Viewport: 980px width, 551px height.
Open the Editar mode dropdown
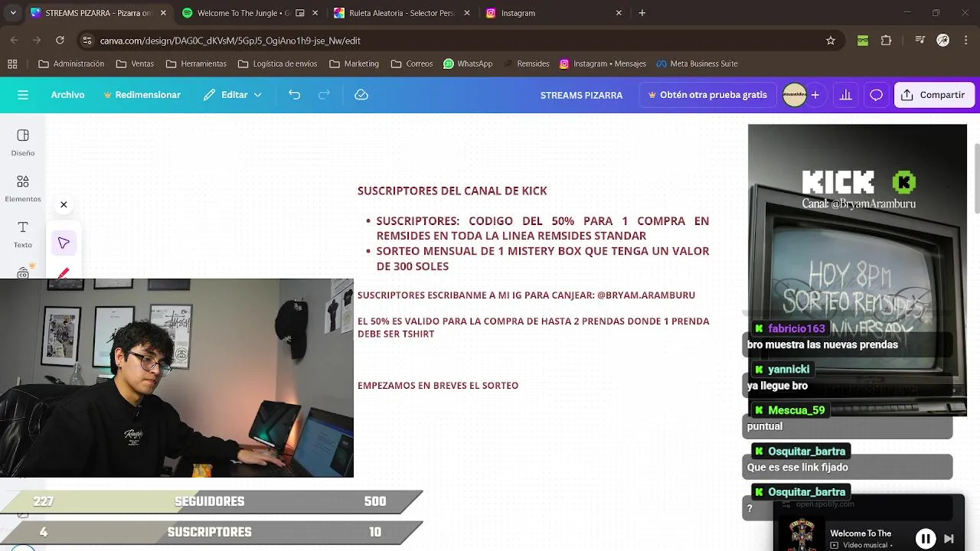[x=233, y=95]
